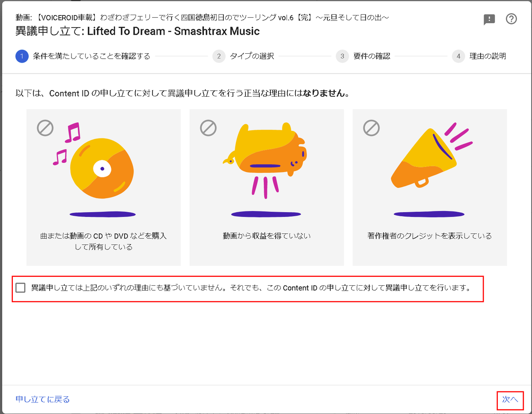Click text 動画から収益を得ていない
This screenshot has width=532, height=414.
[x=266, y=236]
